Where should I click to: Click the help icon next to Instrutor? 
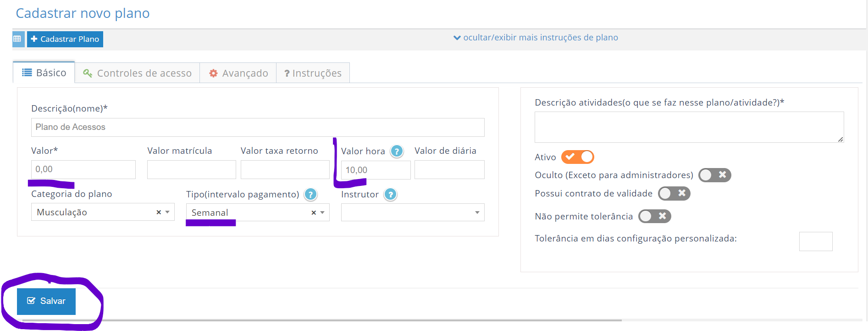pos(390,195)
